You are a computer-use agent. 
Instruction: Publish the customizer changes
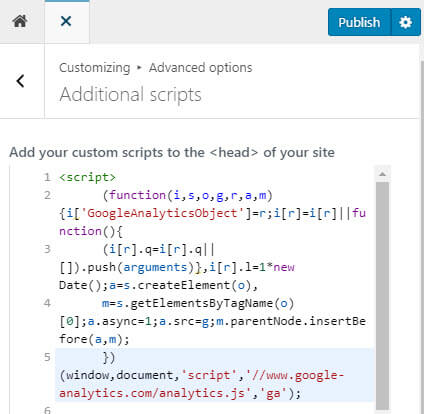[x=359, y=22]
